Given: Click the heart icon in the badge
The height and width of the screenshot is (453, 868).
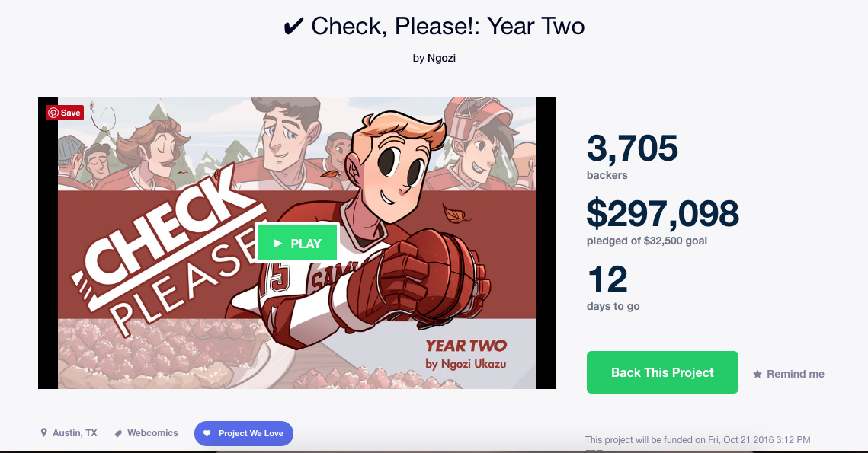Looking at the screenshot, I should (x=207, y=434).
